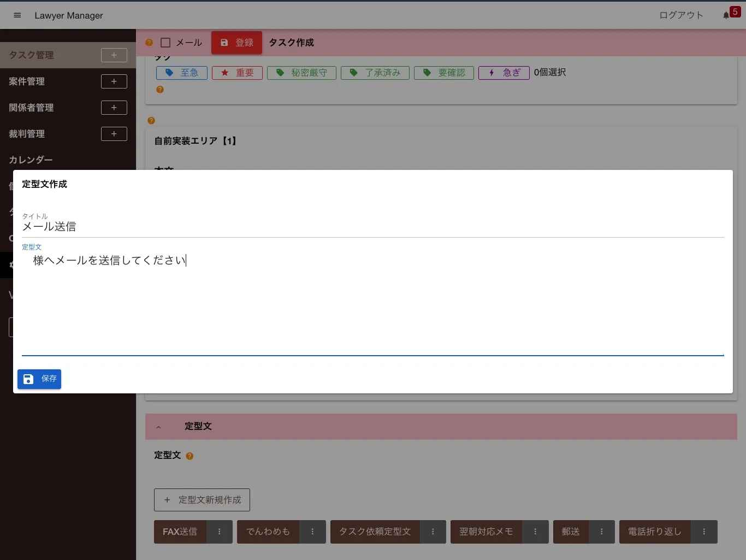Image resolution: width=746 pixels, height=560 pixels.
Task: Collapse the 定型文 section chevron
Action: click(x=158, y=427)
